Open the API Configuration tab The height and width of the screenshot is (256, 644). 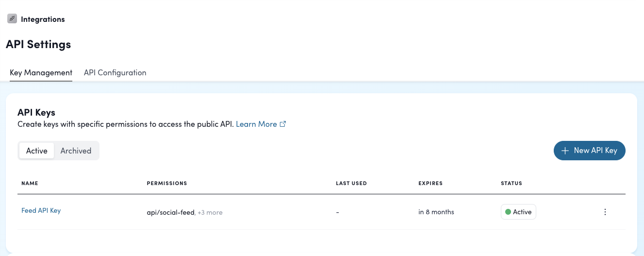coord(115,72)
